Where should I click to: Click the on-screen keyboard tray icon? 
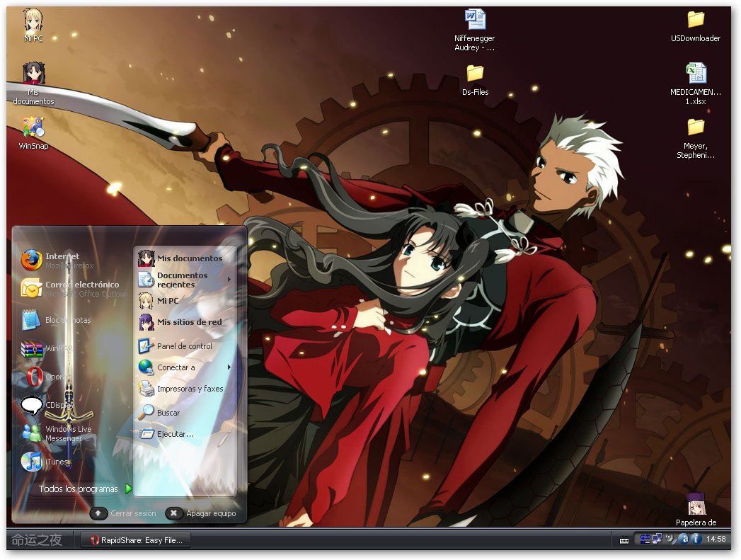[624, 540]
